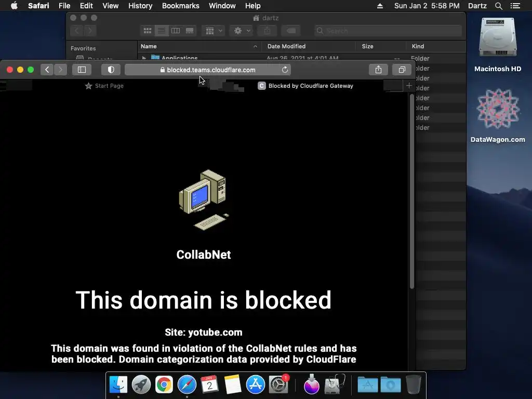The width and height of the screenshot is (532, 399).
Task: Click the Finder share button
Action: point(268,31)
